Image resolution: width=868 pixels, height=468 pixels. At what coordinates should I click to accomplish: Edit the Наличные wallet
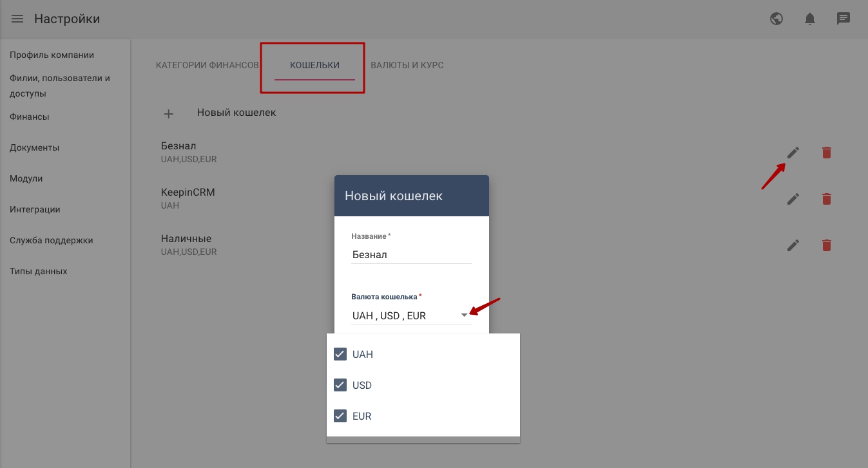[793, 245]
